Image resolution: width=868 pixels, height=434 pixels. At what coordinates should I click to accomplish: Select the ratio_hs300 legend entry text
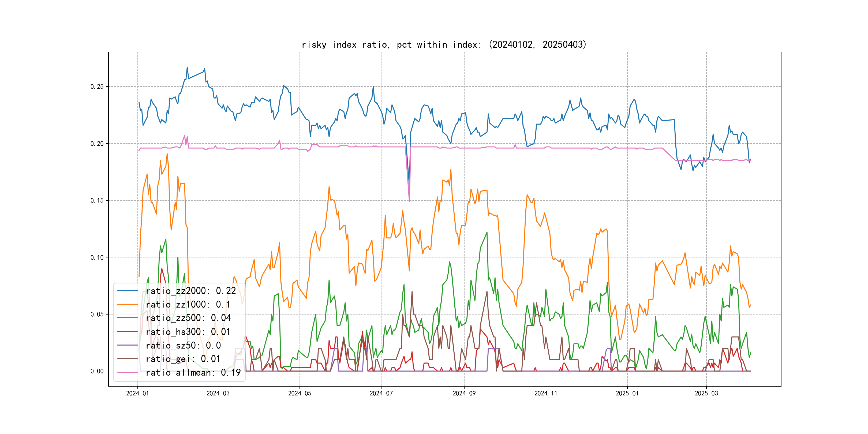[188, 332]
